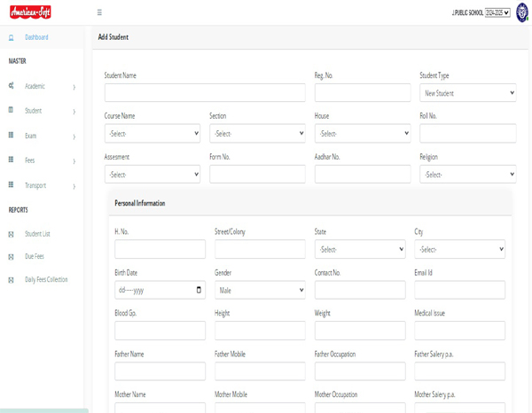Click the Fees chevron arrow
The width and height of the screenshot is (532, 413).
point(74,161)
